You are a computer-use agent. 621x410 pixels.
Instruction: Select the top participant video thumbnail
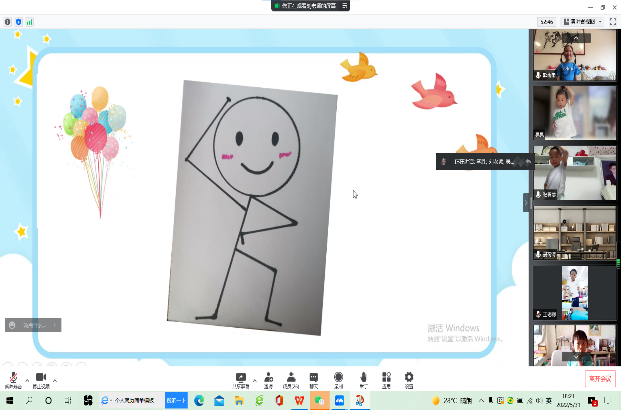click(575, 55)
